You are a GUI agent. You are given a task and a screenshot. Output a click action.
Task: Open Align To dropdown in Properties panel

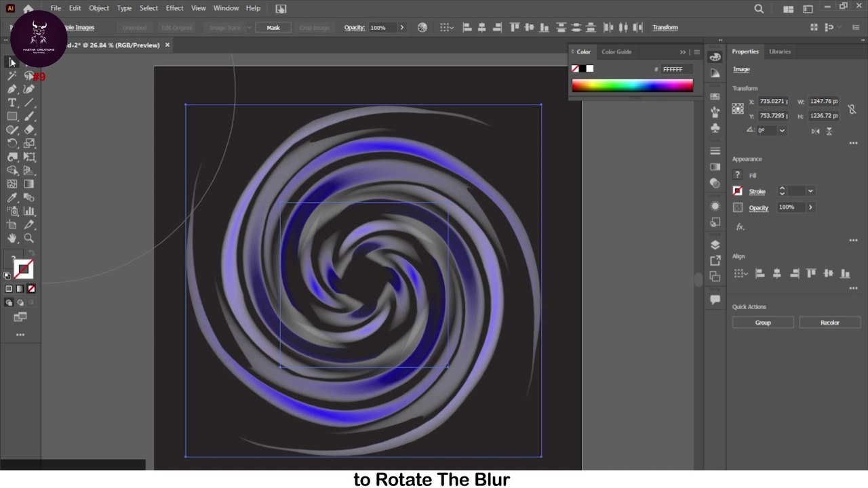click(x=741, y=274)
